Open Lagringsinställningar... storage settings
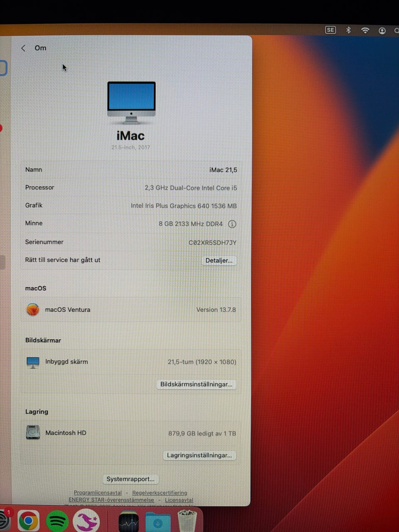 coord(199,455)
